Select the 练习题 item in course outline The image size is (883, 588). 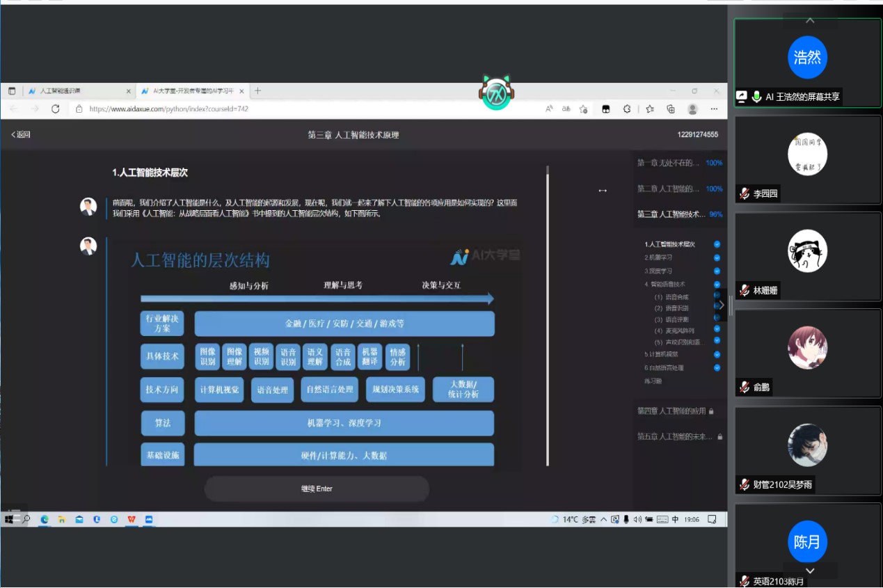coord(653,381)
